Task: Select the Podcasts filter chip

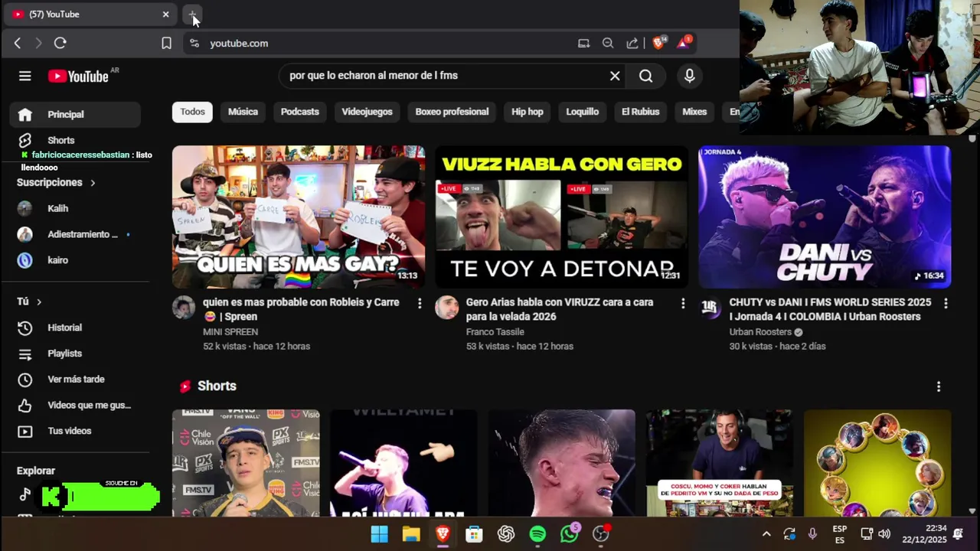Action: (x=299, y=112)
